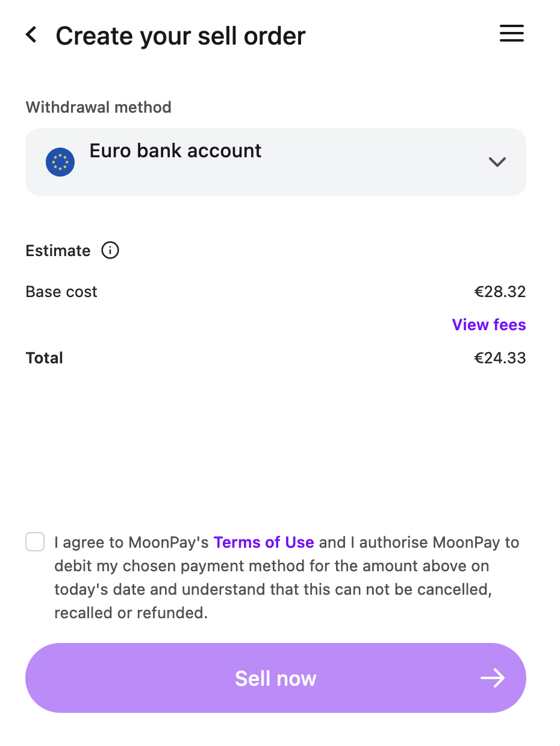Click the Base cost label
The width and height of the screenshot is (560, 746).
click(61, 292)
